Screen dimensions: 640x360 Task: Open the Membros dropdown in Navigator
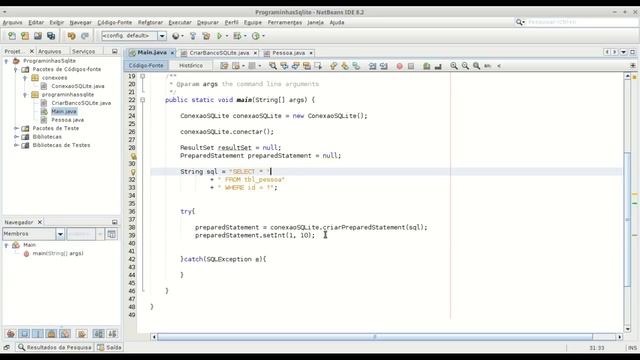pos(60,234)
